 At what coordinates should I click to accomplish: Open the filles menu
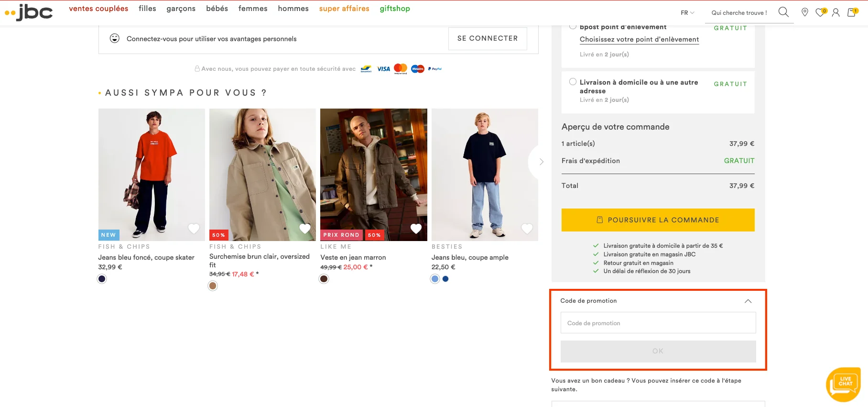[x=147, y=9]
